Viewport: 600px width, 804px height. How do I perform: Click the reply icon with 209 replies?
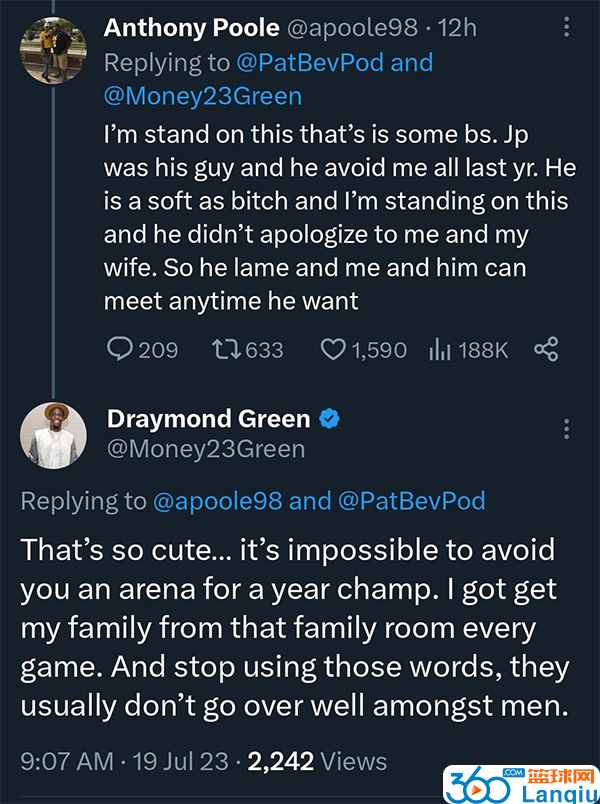click(x=121, y=349)
